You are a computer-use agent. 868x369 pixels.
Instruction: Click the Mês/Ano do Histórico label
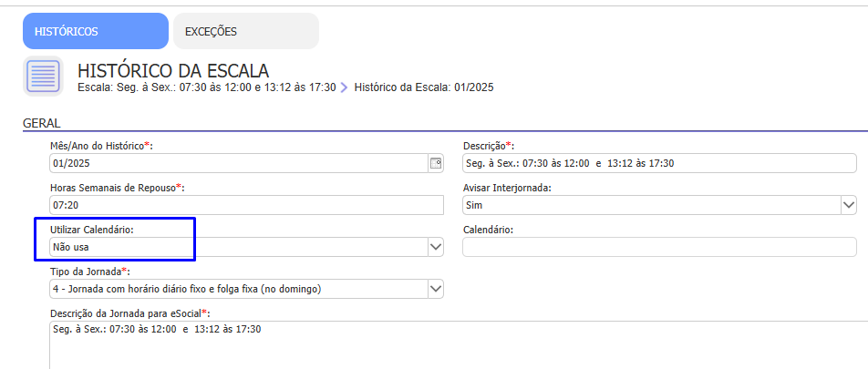pyautogui.click(x=98, y=146)
